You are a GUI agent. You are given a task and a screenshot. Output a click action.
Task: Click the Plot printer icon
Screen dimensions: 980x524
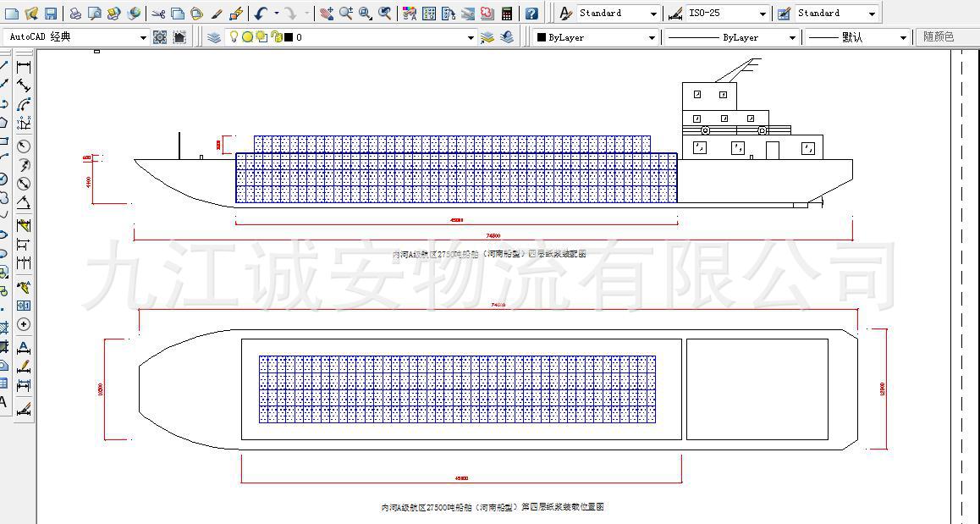[75, 14]
